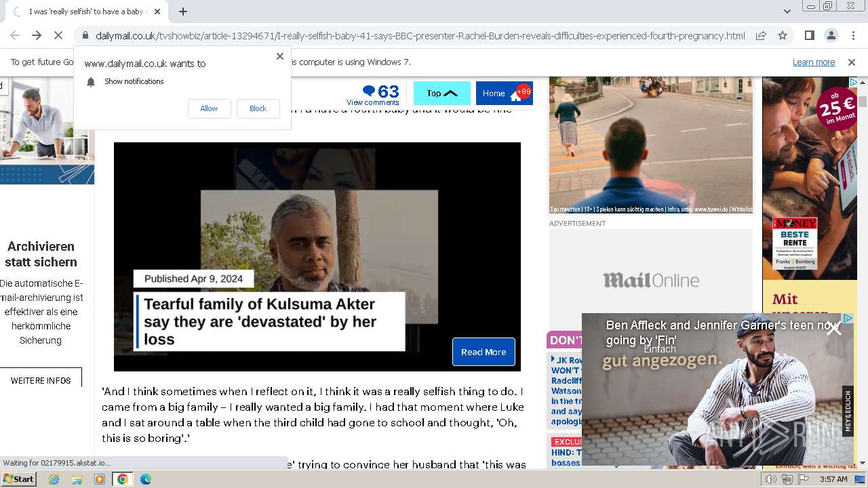This screenshot has height=488, width=868.
Task: Stop the page from loading
Action: 58,35
